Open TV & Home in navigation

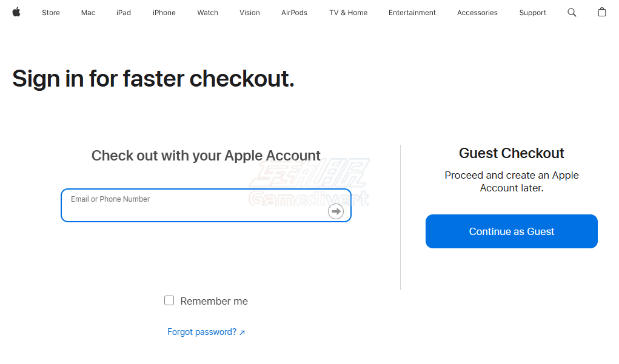coord(348,13)
